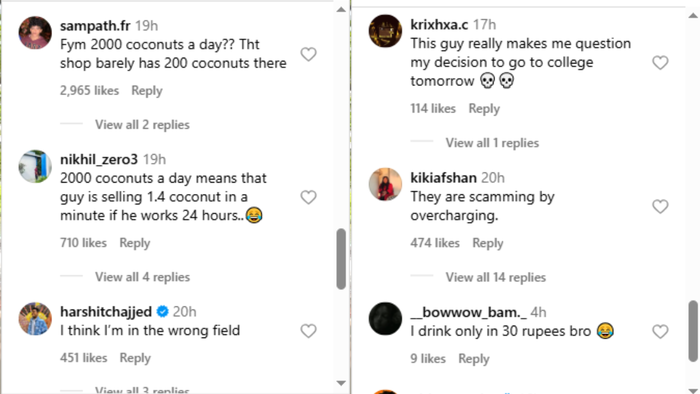
Task: Reply to kikiafshan's comment
Action: pyautogui.click(x=488, y=243)
